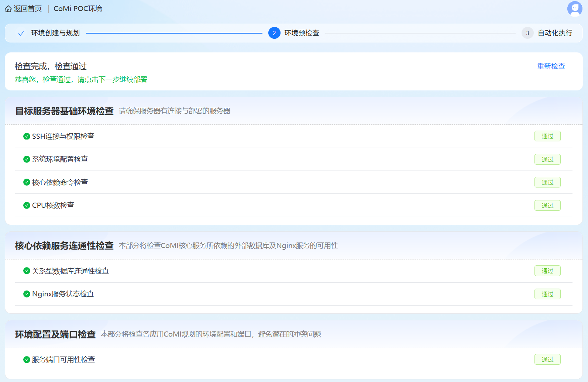Image resolution: width=588 pixels, height=382 pixels.
Task: Expand the 核心依赖服务连通性检查 section header
Action: (x=64, y=246)
